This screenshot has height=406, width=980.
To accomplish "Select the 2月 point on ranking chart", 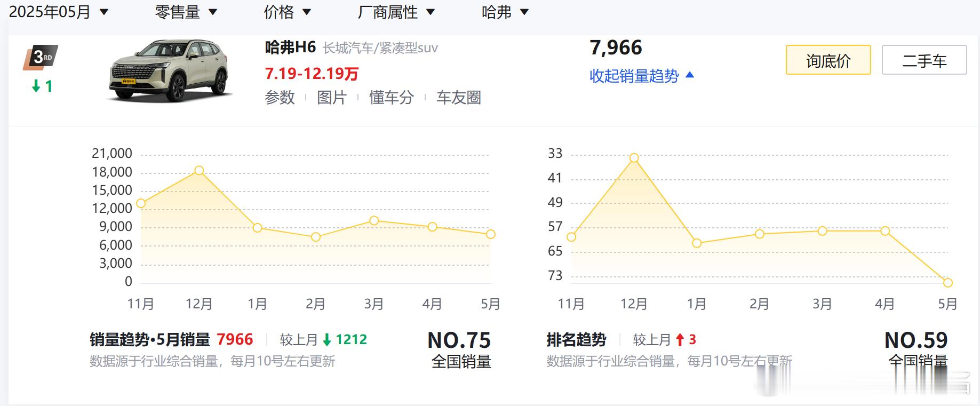I will (760, 234).
